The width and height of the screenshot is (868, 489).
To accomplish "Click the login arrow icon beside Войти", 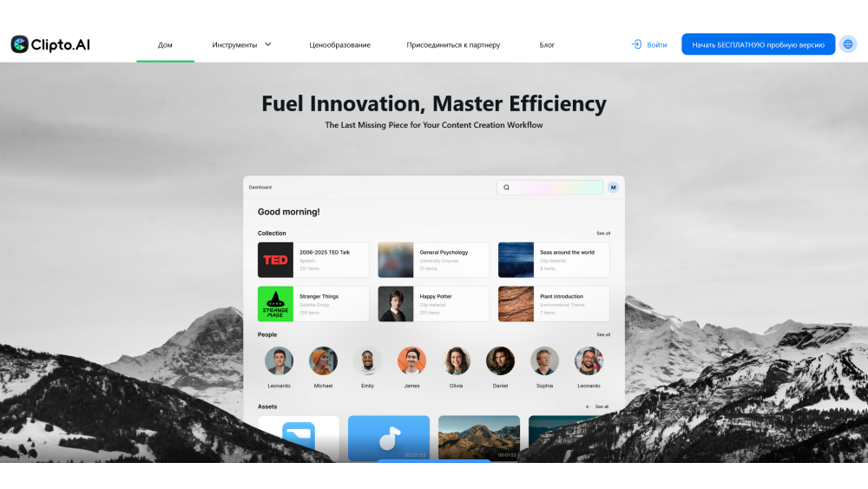I will (636, 44).
